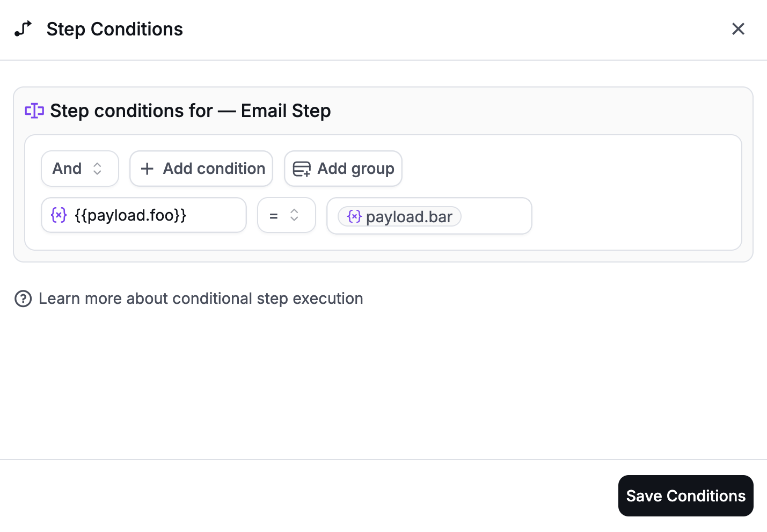Screen dimensions: 767x532
Task: Click the Add group button
Action: click(x=343, y=169)
